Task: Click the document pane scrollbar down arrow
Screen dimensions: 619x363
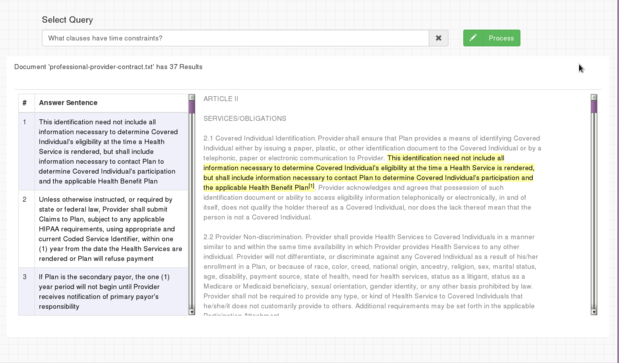Action: 594,312
